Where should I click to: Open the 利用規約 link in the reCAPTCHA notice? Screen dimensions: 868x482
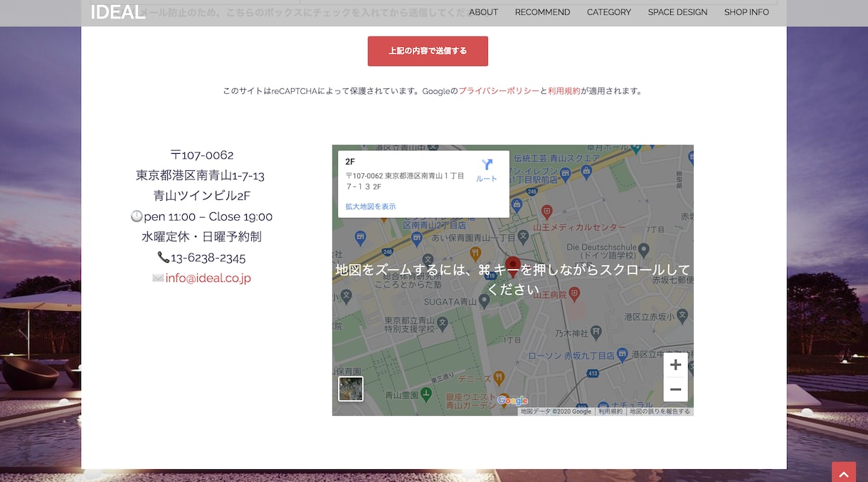[564, 91]
